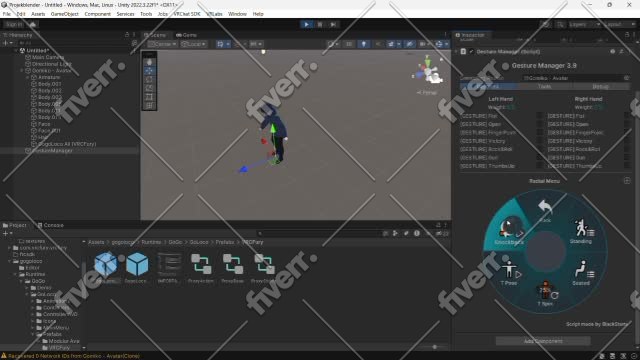Screen dimensions: 640x360
Task: Click the Prefabs breadcrumb in Project path
Action: pos(225,242)
